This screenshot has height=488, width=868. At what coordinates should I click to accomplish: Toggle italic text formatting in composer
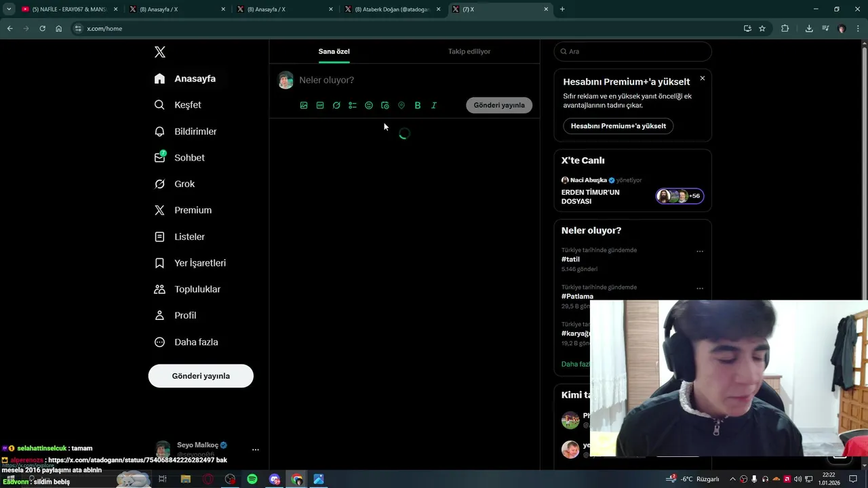[434, 105]
